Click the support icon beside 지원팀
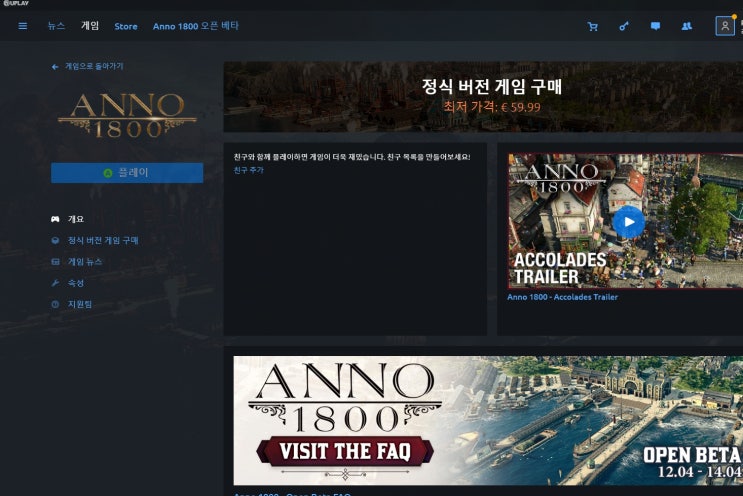The width and height of the screenshot is (743, 496). [x=55, y=304]
